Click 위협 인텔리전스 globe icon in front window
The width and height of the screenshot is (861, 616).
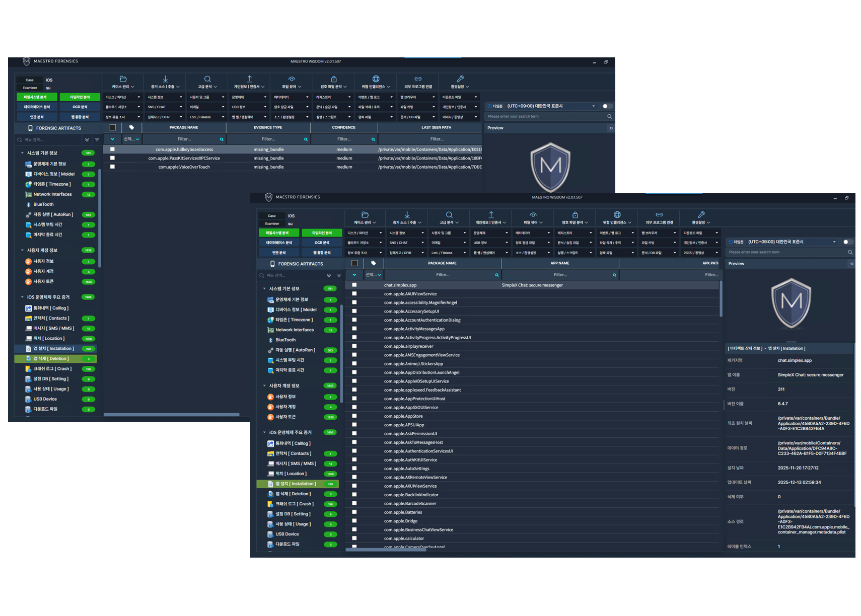coord(617,215)
